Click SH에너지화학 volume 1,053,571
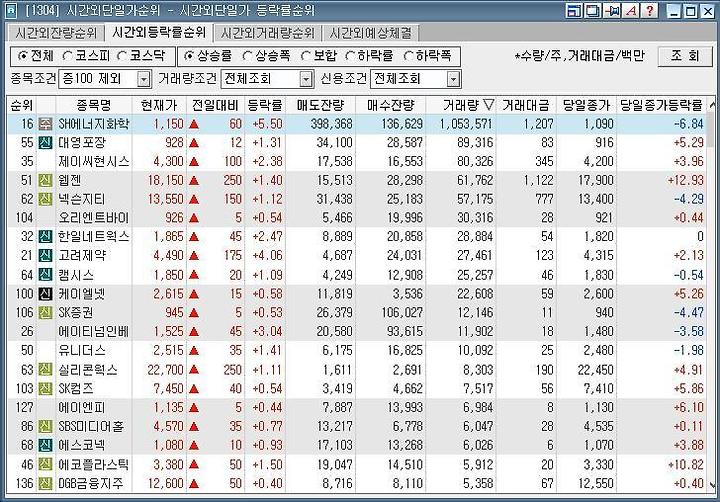Screen dimensions: 720x502 [x=466, y=124]
